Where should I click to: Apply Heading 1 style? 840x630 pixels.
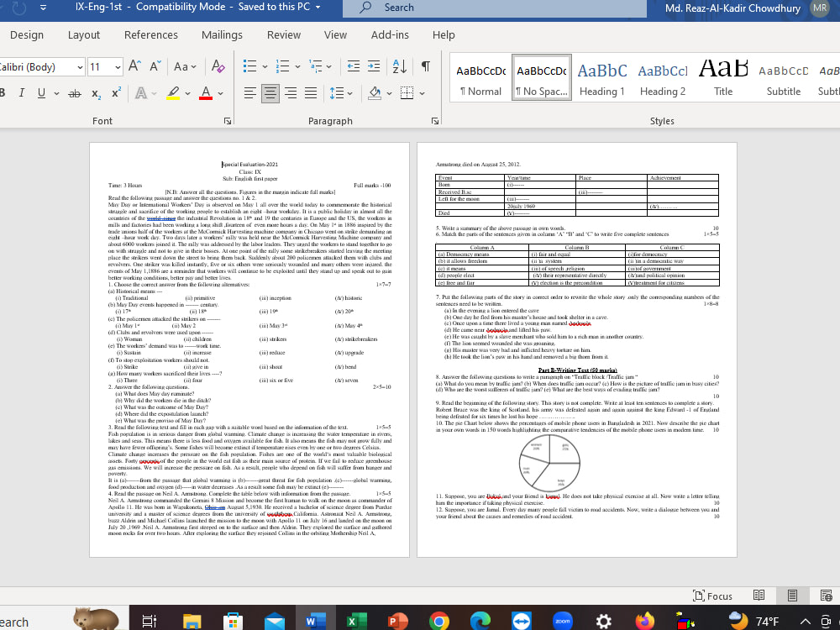pyautogui.click(x=602, y=77)
